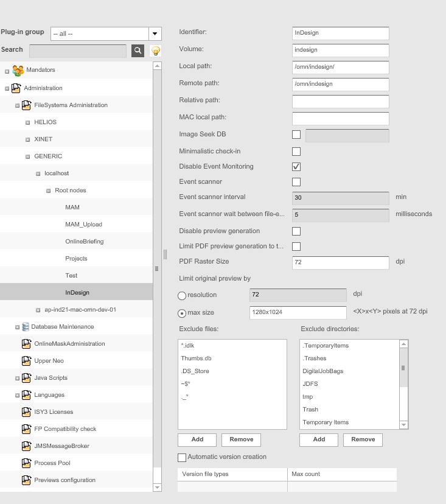Click the tree scrollbar up arrow

click(157, 66)
